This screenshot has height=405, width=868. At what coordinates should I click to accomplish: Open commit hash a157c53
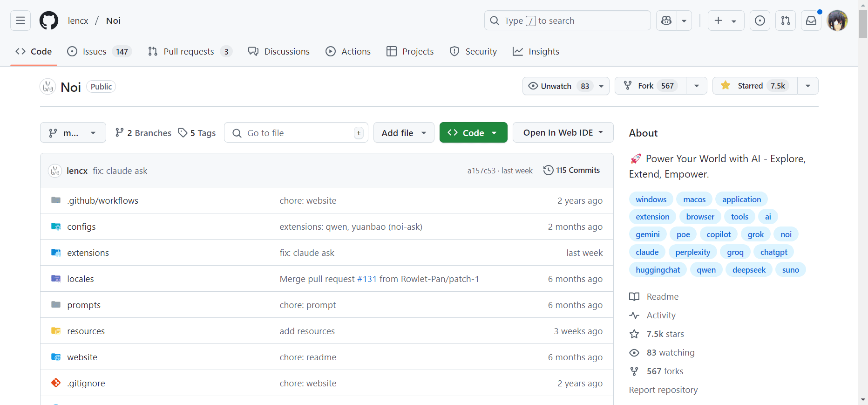[x=481, y=171]
